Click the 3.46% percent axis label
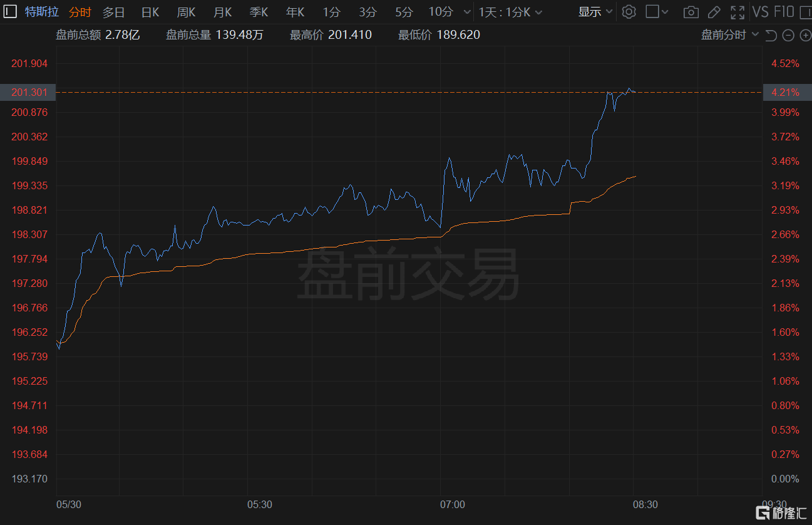The height and width of the screenshot is (525, 812). (785, 161)
